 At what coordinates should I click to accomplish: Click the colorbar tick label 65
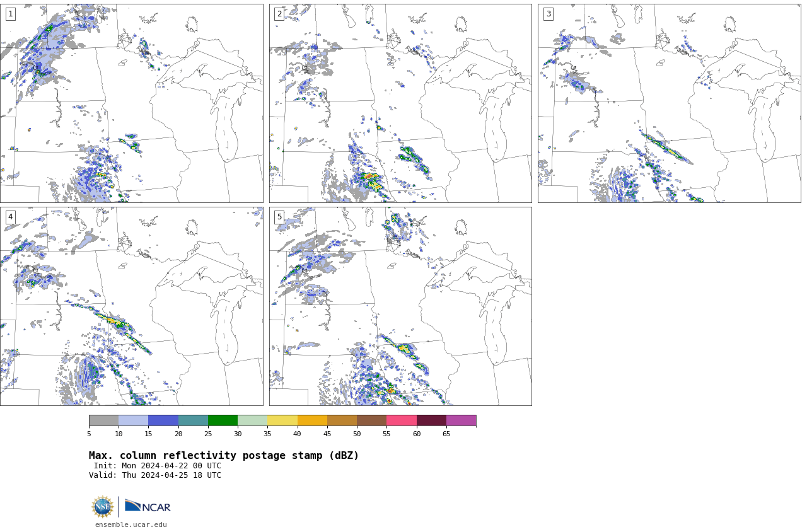[x=446, y=434]
